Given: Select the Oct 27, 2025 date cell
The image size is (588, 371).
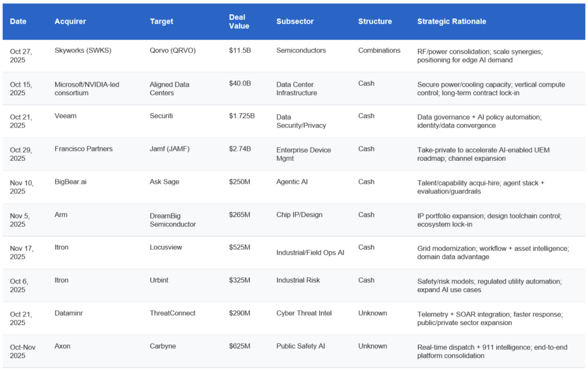Looking at the screenshot, I should click(21, 56).
